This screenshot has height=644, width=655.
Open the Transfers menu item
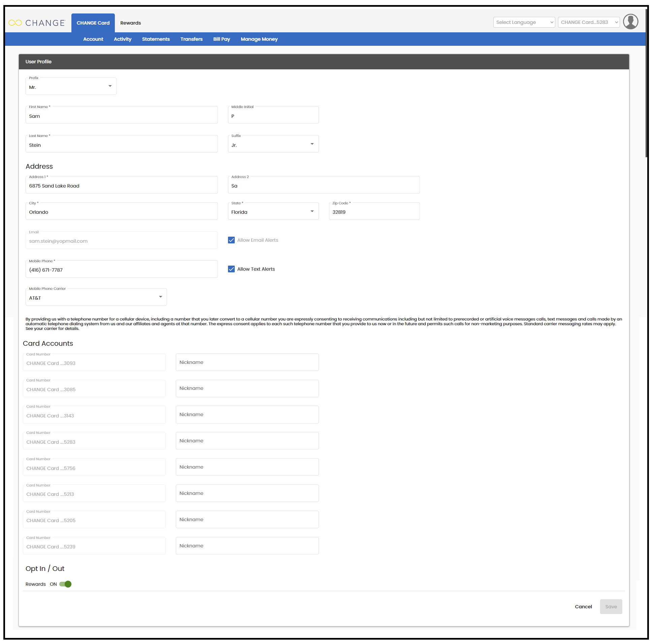coord(192,39)
